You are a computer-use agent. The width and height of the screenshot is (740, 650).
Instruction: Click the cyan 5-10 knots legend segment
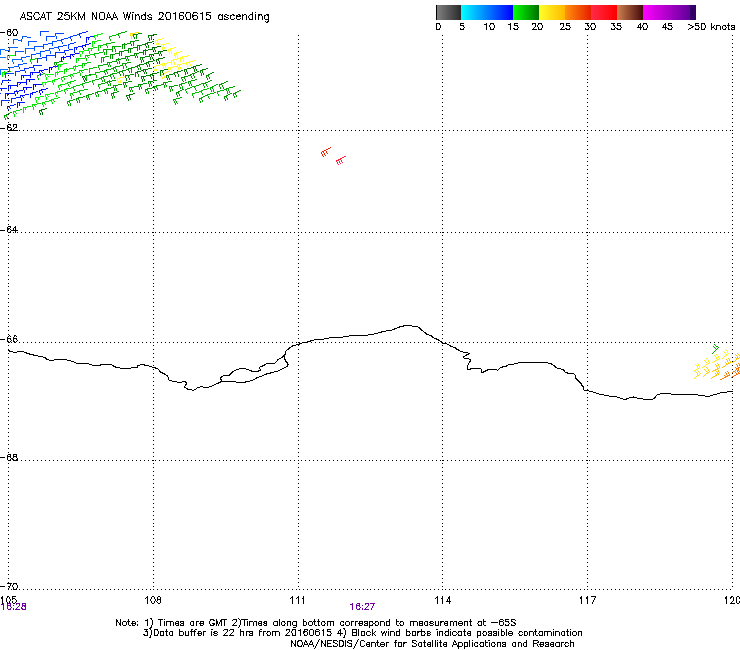pos(474,12)
